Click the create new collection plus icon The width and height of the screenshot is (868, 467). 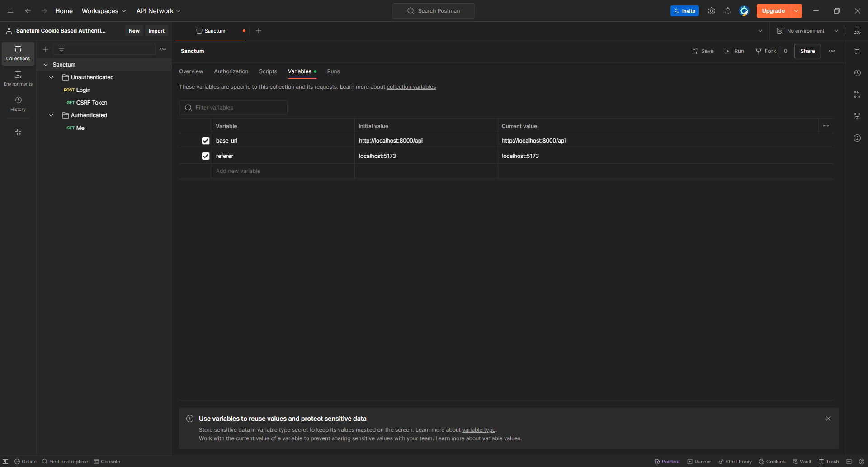tap(46, 49)
